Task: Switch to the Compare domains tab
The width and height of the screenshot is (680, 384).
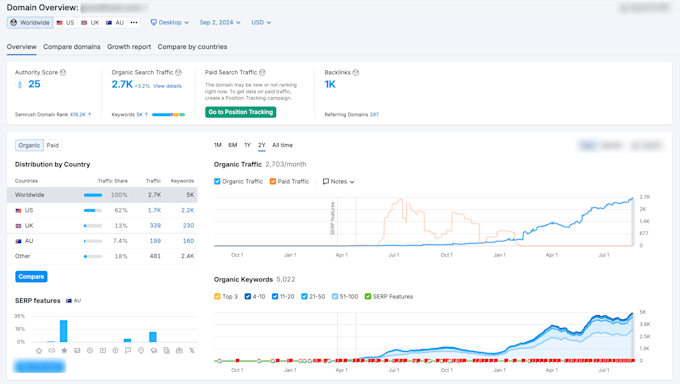Action: 72,47
